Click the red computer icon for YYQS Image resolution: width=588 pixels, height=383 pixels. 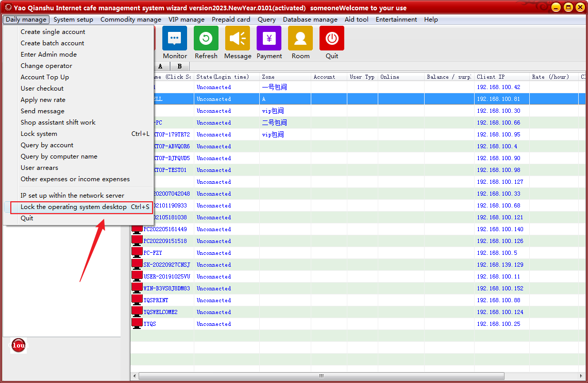click(x=137, y=323)
